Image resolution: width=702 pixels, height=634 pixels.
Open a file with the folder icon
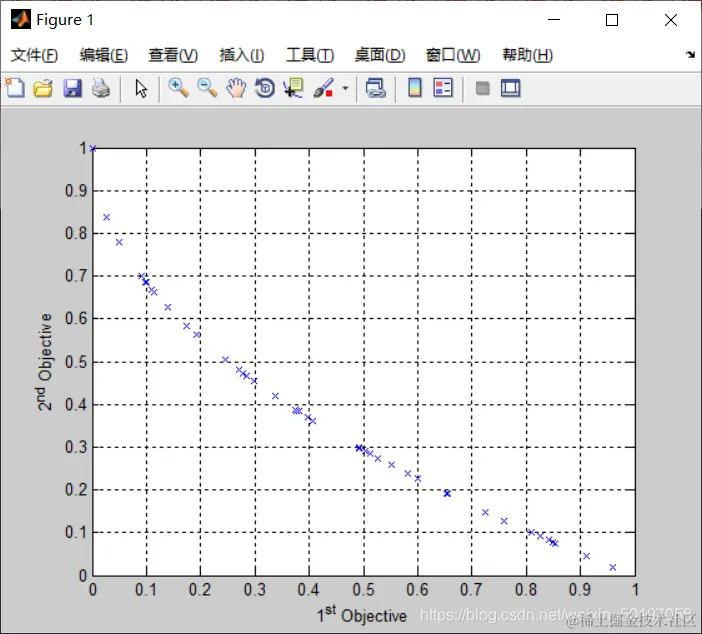(x=43, y=88)
